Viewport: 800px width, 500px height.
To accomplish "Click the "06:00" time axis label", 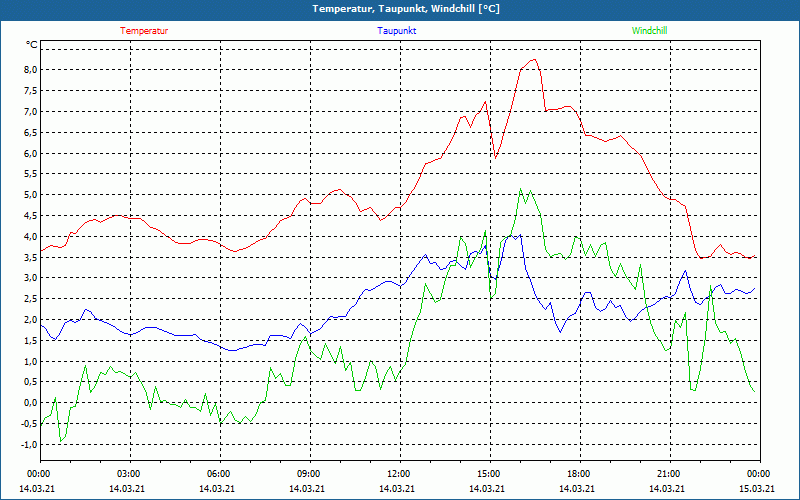I will click(218, 474).
